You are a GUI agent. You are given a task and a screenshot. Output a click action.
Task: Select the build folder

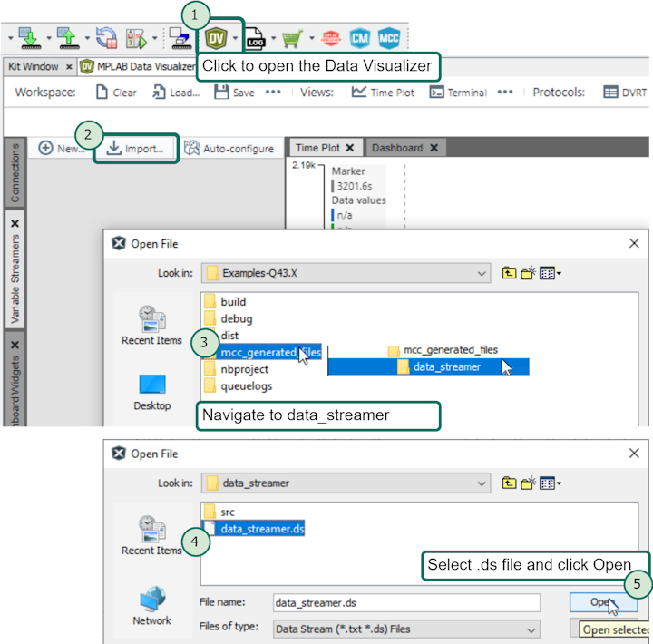click(x=225, y=301)
